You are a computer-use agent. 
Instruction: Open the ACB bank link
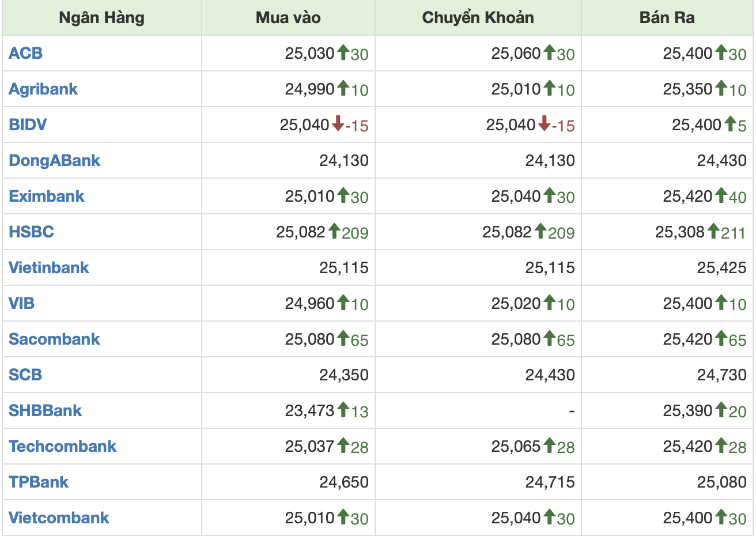tap(26, 53)
